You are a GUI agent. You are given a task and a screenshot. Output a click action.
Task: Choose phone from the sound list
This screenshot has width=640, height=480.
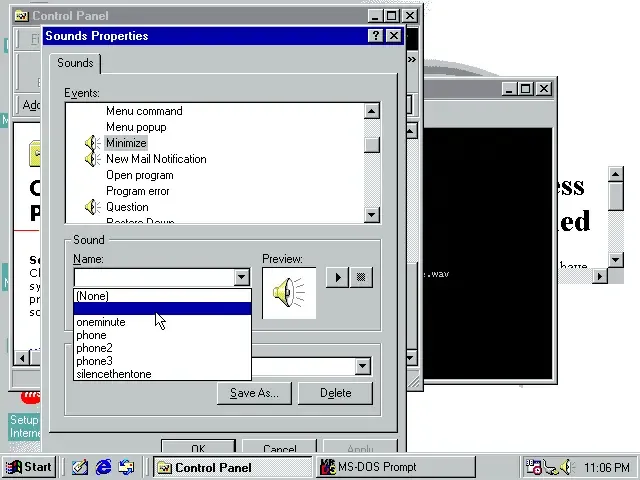point(162,335)
